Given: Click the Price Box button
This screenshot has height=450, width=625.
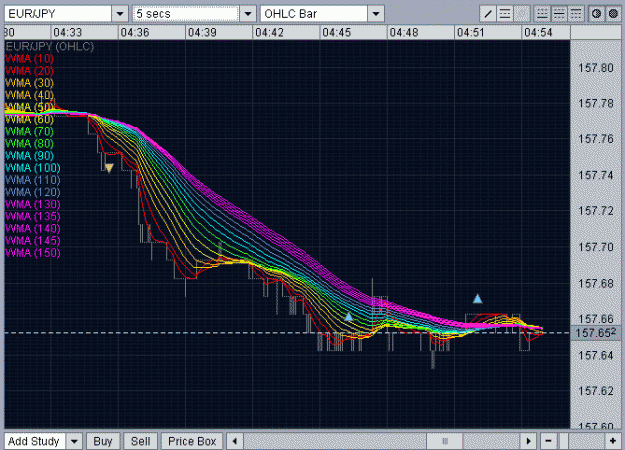Looking at the screenshot, I should [192, 441].
